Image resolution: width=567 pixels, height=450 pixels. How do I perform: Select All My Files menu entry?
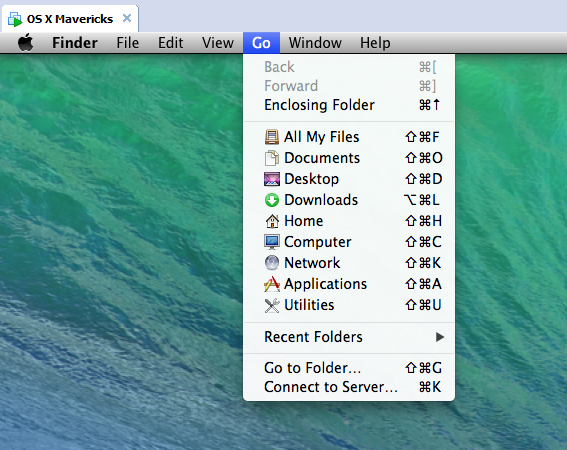(349, 137)
